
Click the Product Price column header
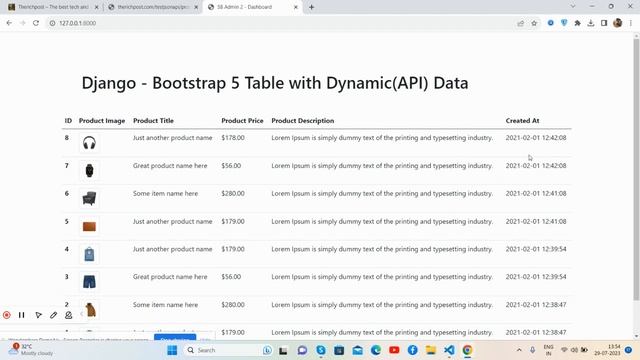[242, 121]
